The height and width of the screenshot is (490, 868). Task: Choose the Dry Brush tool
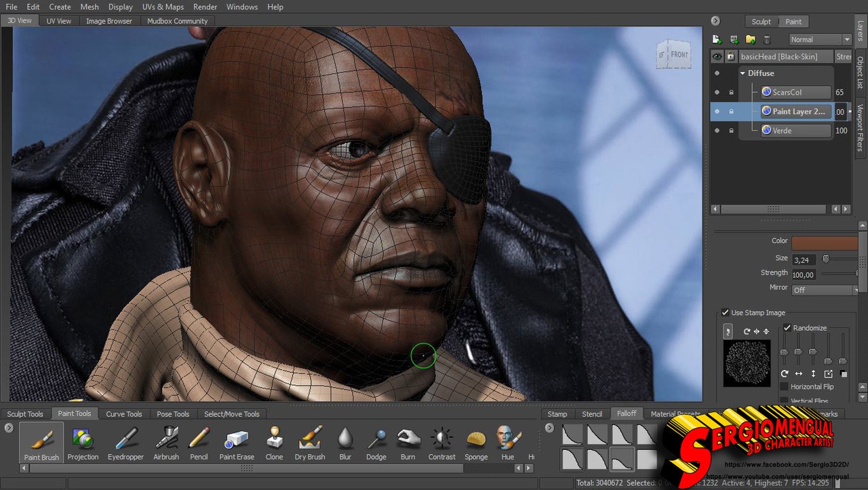pos(310,443)
